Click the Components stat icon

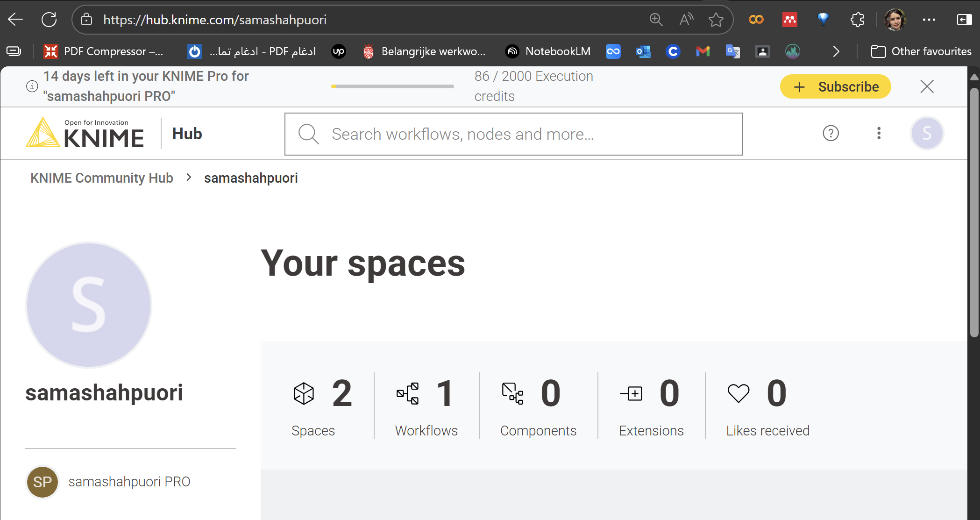pos(512,393)
